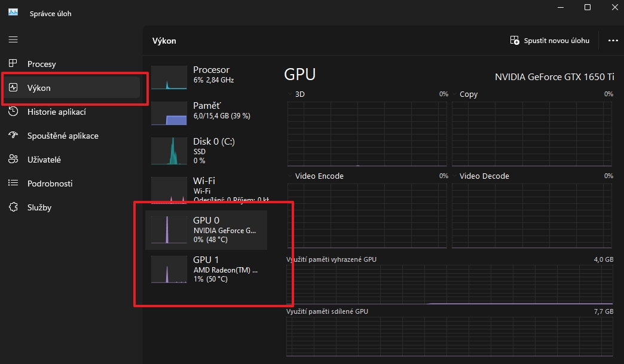Click the Podrobnosti details icon
624x364 pixels.
(x=13, y=183)
